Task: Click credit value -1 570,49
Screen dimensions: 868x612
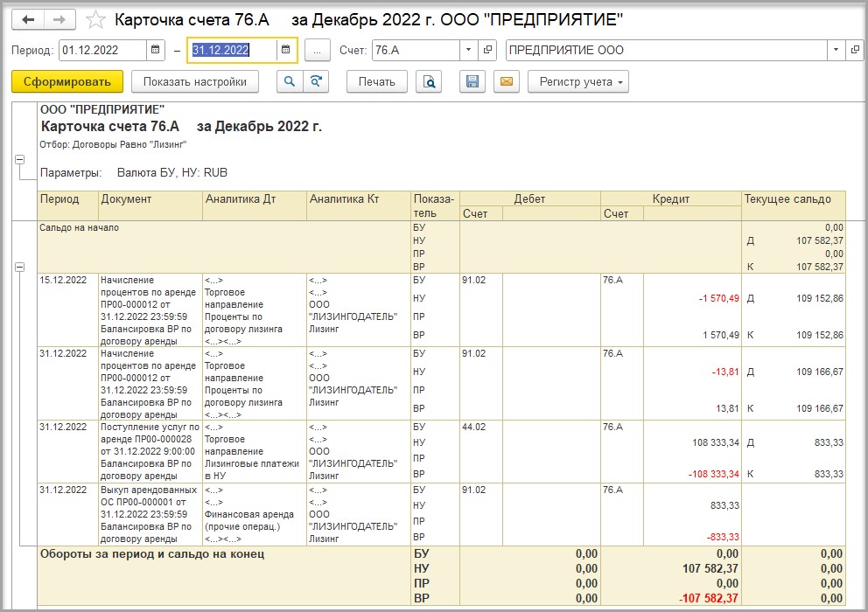Action: pyautogui.click(x=718, y=298)
